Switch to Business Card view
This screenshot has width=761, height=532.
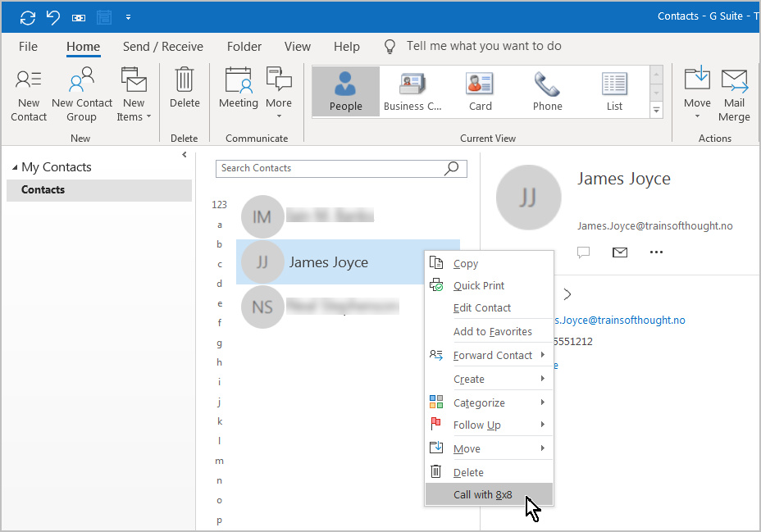tap(413, 92)
